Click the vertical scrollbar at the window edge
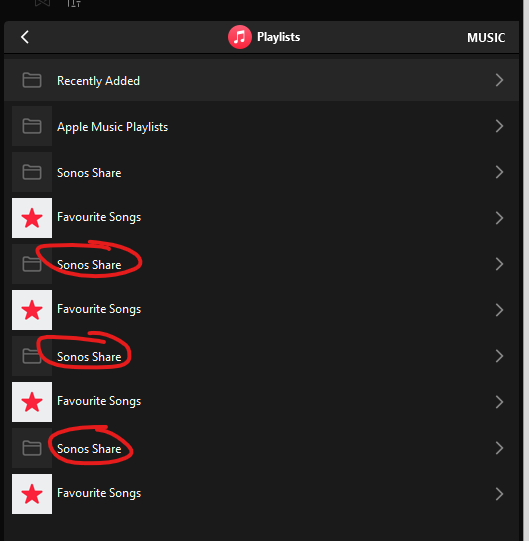 526,270
